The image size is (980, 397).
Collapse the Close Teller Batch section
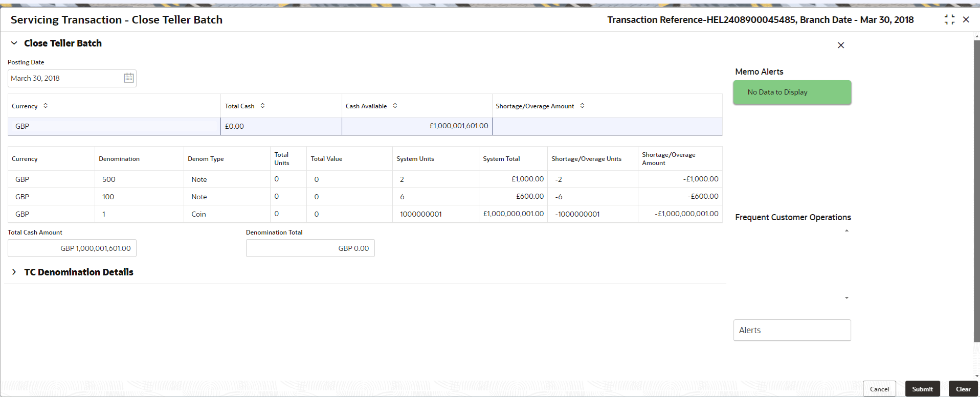click(x=14, y=43)
